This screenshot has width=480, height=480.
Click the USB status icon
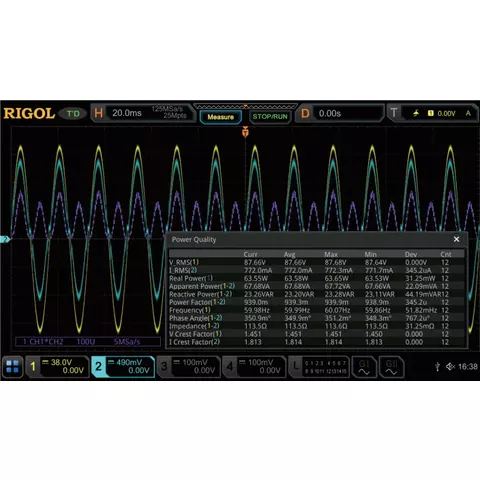pos(438,367)
